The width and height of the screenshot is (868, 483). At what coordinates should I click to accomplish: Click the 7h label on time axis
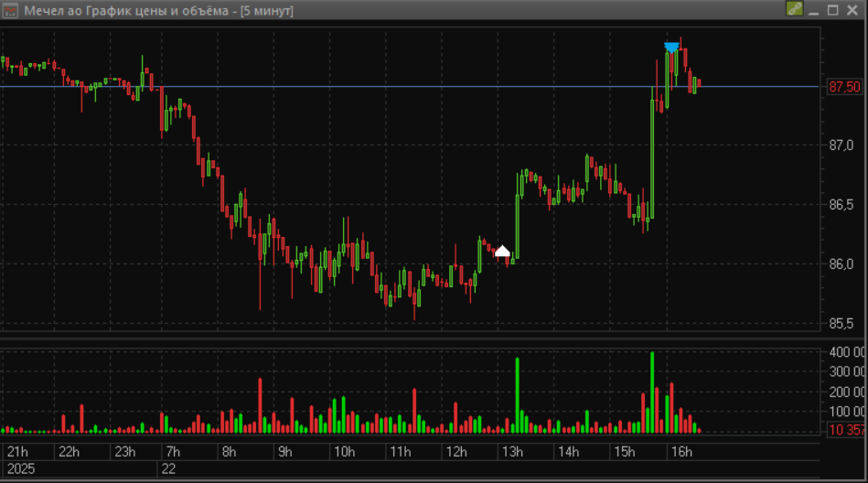pos(173,452)
